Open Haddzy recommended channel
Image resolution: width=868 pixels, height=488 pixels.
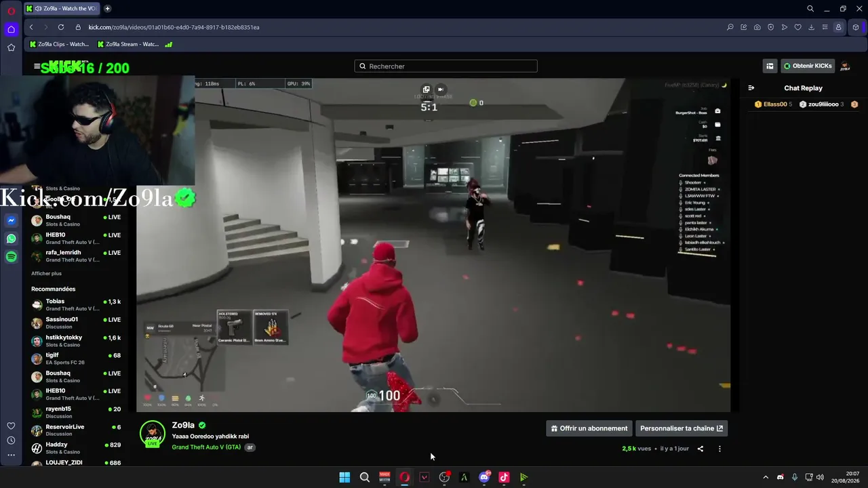point(76,448)
